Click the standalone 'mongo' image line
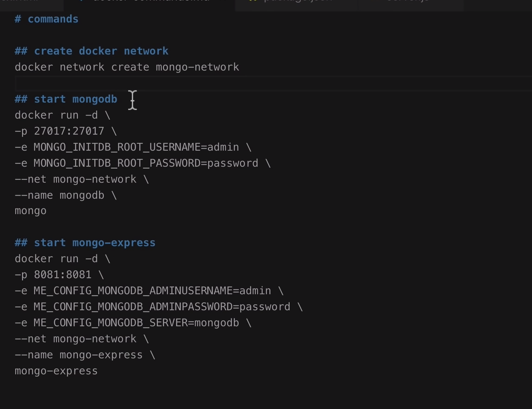532x409 pixels. coord(31,211)
